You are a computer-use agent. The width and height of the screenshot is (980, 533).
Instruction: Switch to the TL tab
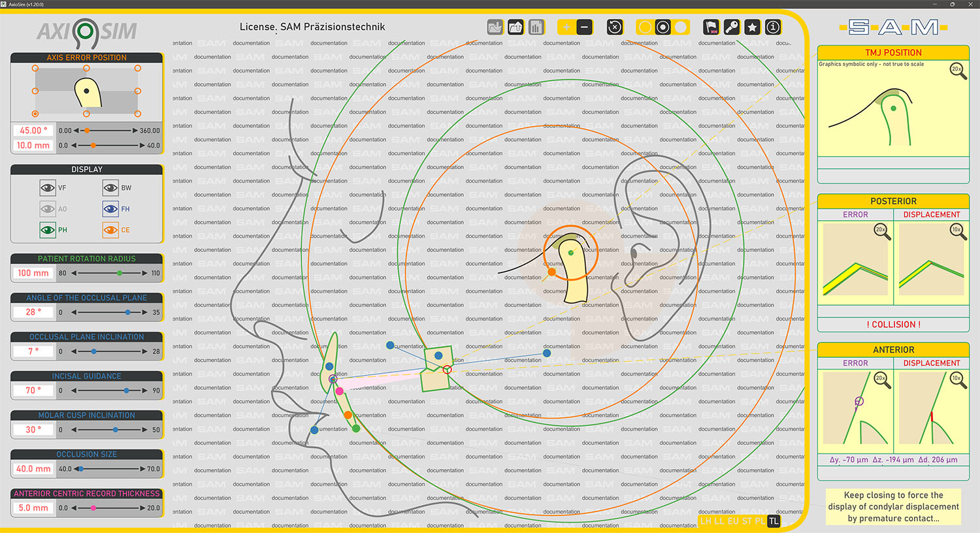(x=774, y=521)
